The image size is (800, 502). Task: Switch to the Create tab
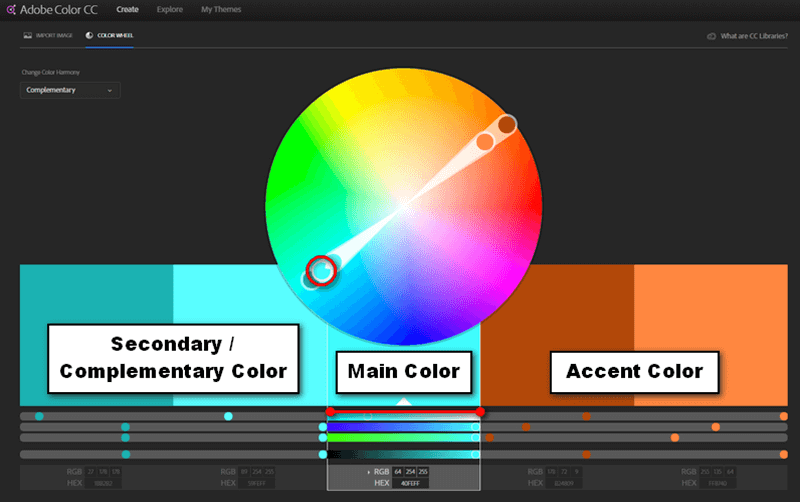coord(126,10)
